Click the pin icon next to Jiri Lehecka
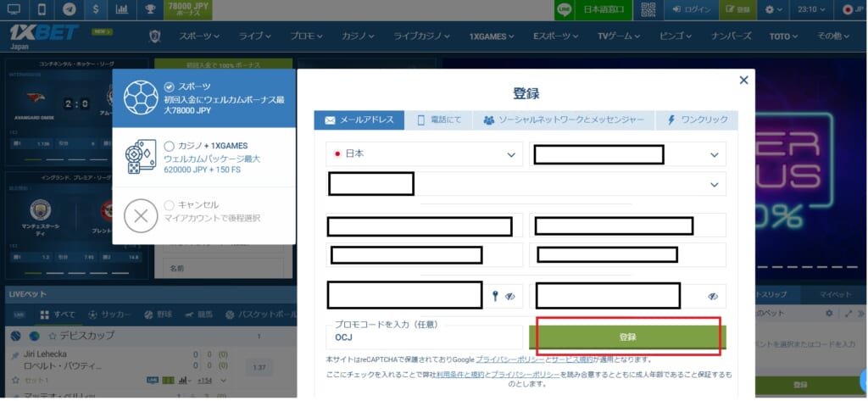Image resolution: width=868 pixels, height=401 pixels. (15, 354)
